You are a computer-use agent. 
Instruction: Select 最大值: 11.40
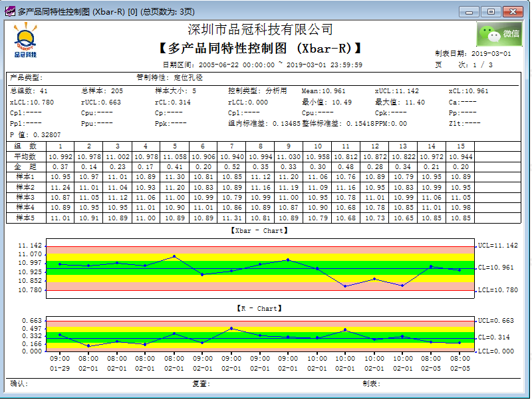pos(400,102)
